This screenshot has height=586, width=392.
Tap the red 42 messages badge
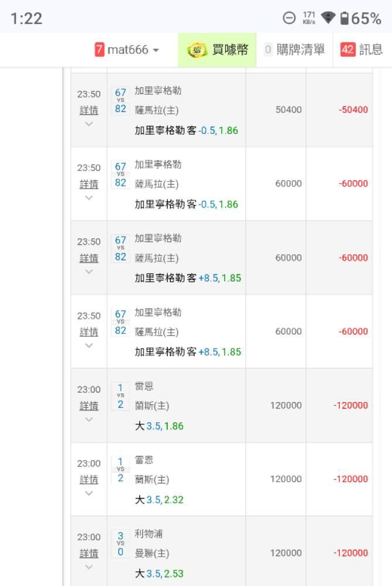[x=347, y=50]
